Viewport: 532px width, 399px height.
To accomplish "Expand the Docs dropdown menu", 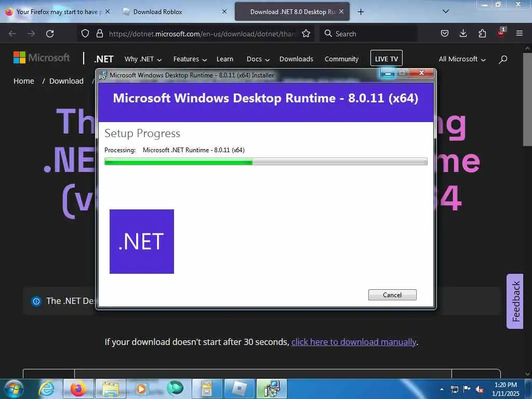I will pos(258,59).
